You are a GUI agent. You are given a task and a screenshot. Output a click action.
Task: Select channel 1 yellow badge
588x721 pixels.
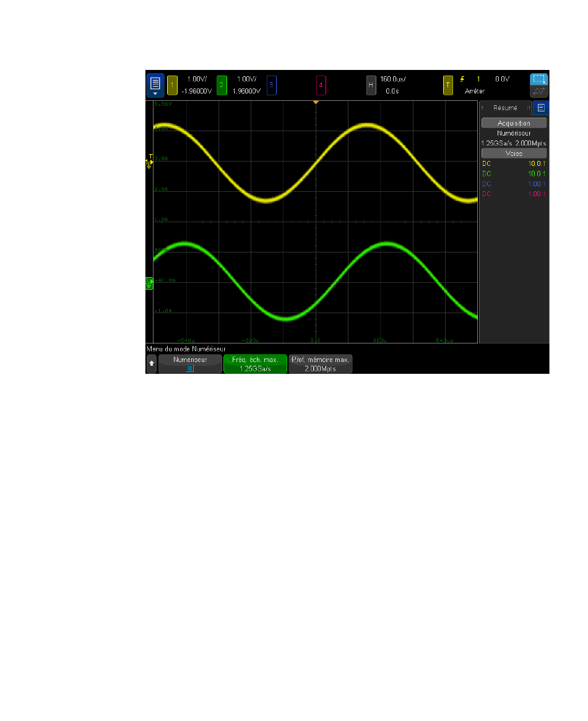click(x=173, y=85)
